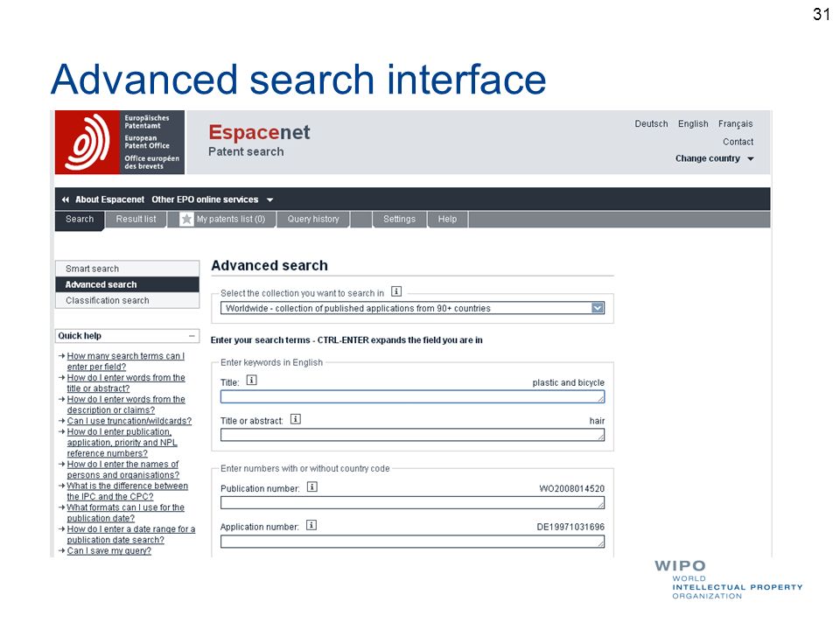Open the About Espacenet link

[x=110, y=199]
